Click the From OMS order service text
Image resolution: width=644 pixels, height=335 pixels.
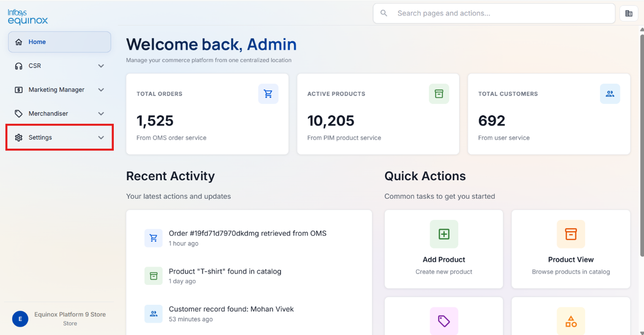[x=171, y=138]
